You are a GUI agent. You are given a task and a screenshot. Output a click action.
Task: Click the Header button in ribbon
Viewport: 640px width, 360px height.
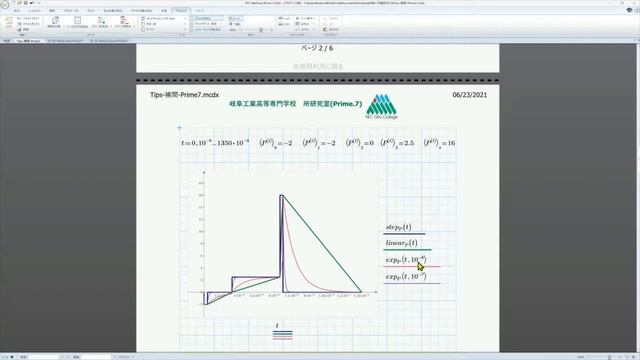pyautogui.click(x=284, y=19)
